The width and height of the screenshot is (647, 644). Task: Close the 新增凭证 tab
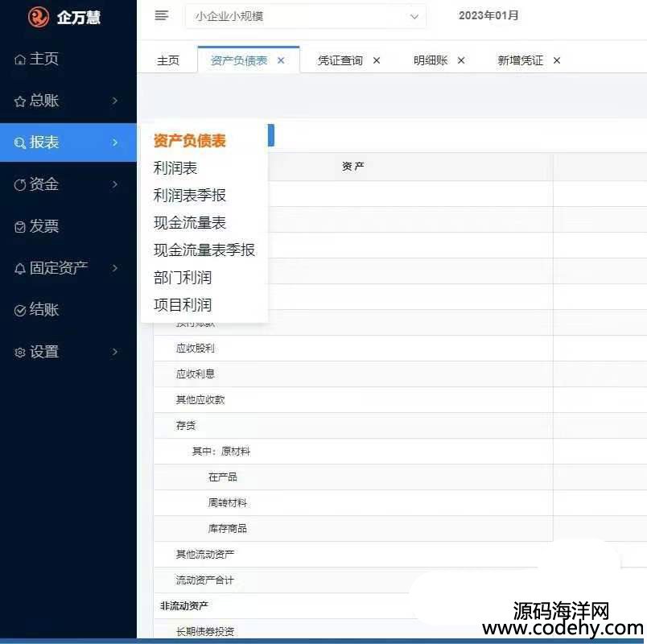tap(557, 60)
